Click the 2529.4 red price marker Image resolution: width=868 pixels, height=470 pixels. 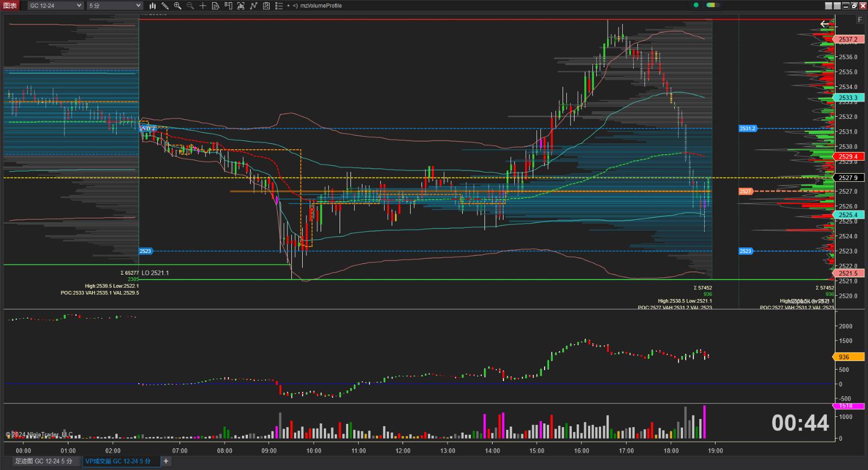tap(848, 157)
